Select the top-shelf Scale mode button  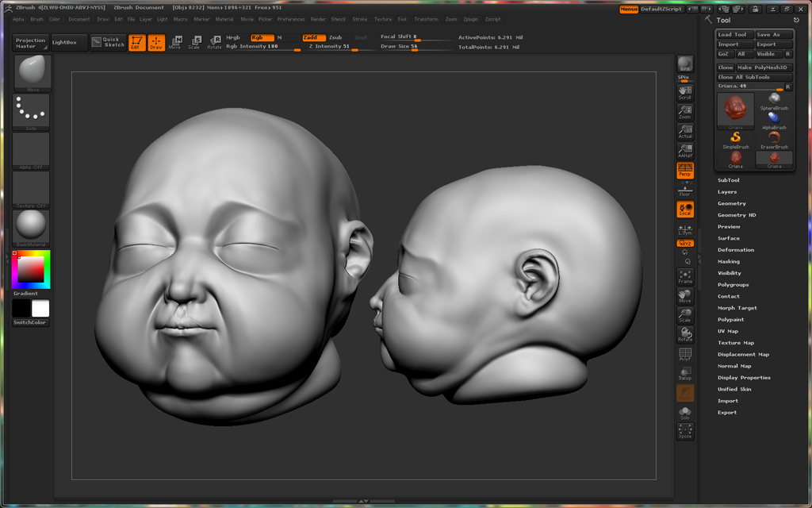coord(194,43)
